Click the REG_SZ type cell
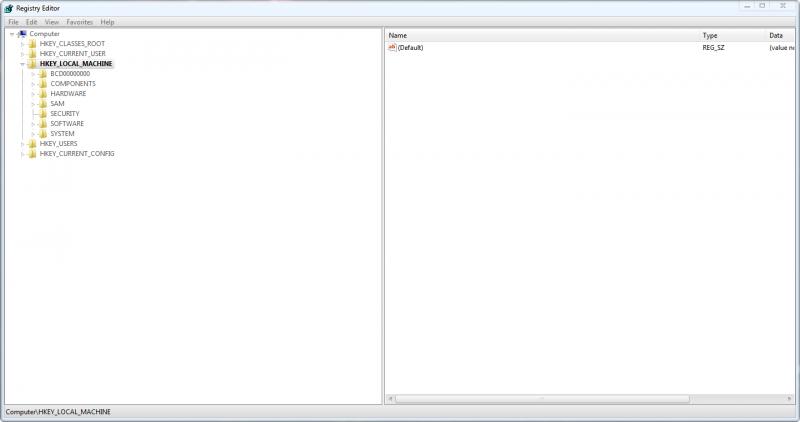 click(x=713, y=47)
